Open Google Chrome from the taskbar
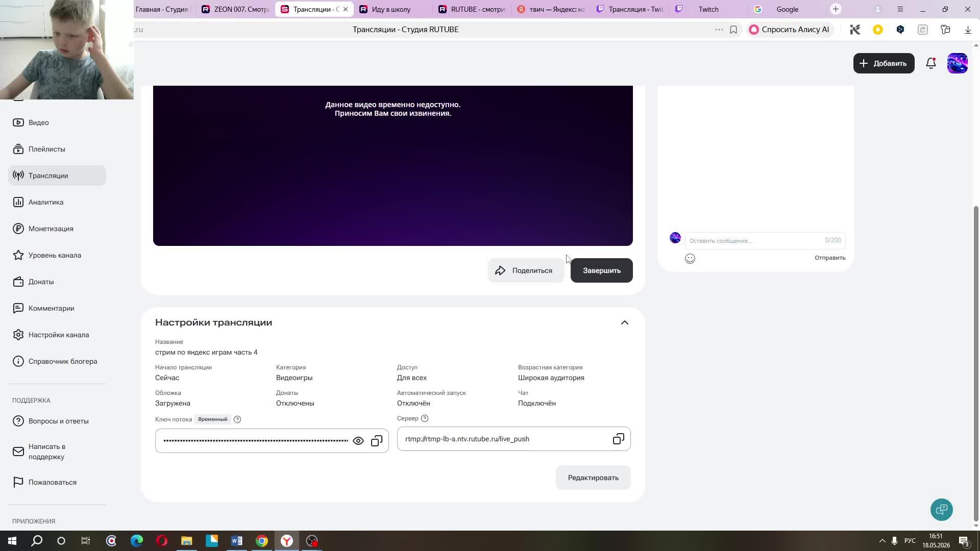The height and width of the screenshot is (551, 980). click(262, 541)
